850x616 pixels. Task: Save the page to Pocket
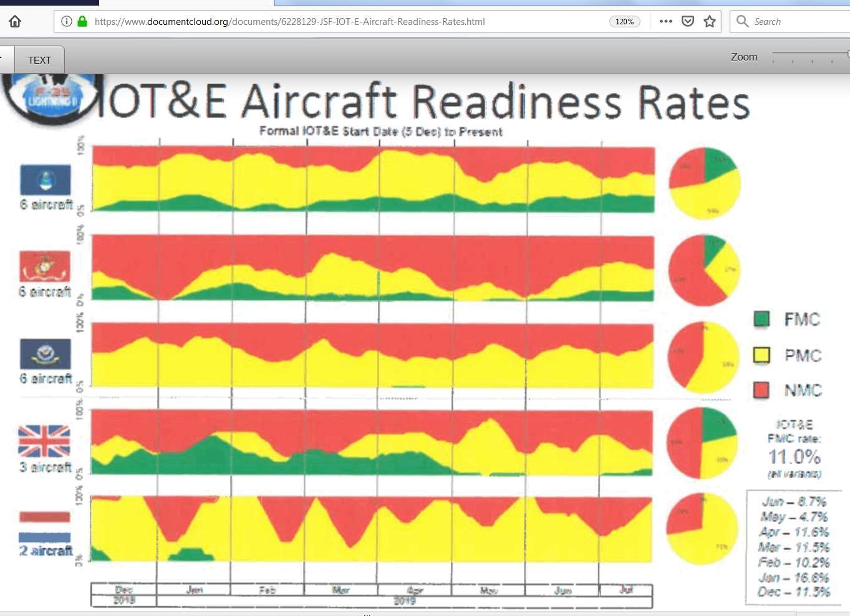[687, 22]
